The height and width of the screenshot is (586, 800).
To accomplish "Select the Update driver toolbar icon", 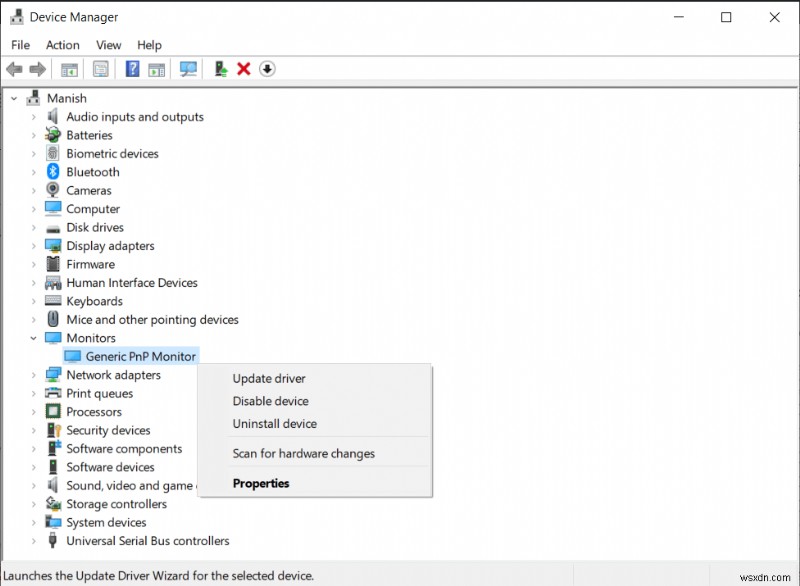I will tap(220, 68).
